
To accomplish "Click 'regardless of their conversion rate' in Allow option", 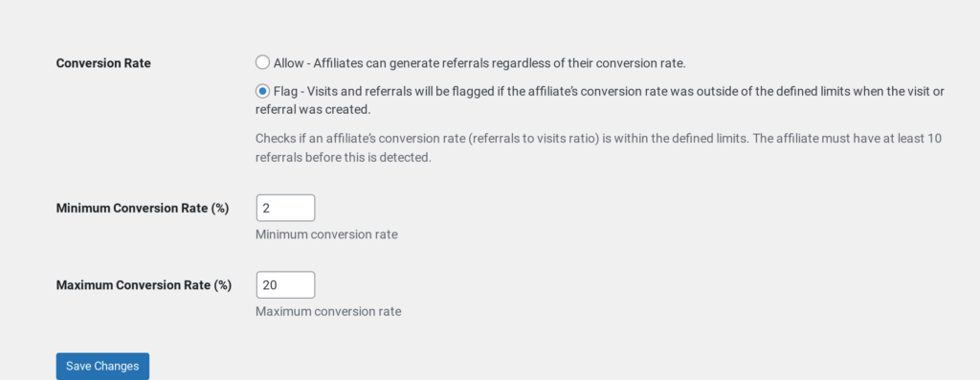I will pyautogui.click(x=589, y=63).
